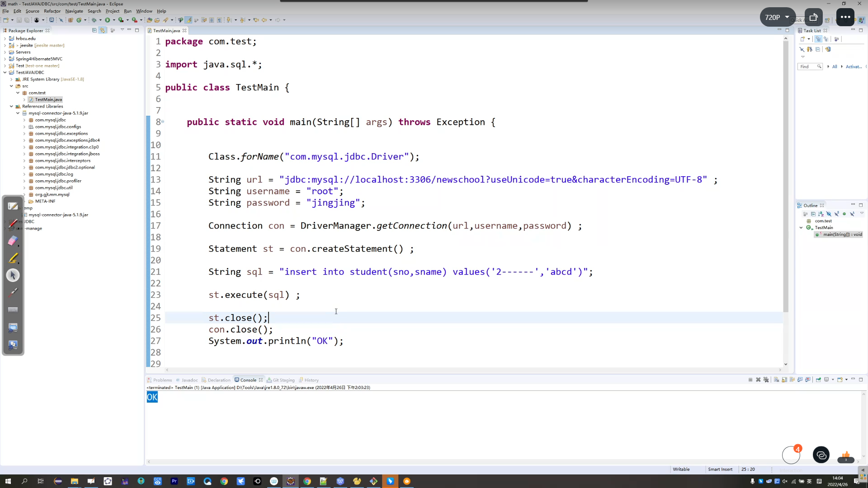Click the Run green play toolbar button
This screenshot has width=868, height=488.
pos(108,20)
